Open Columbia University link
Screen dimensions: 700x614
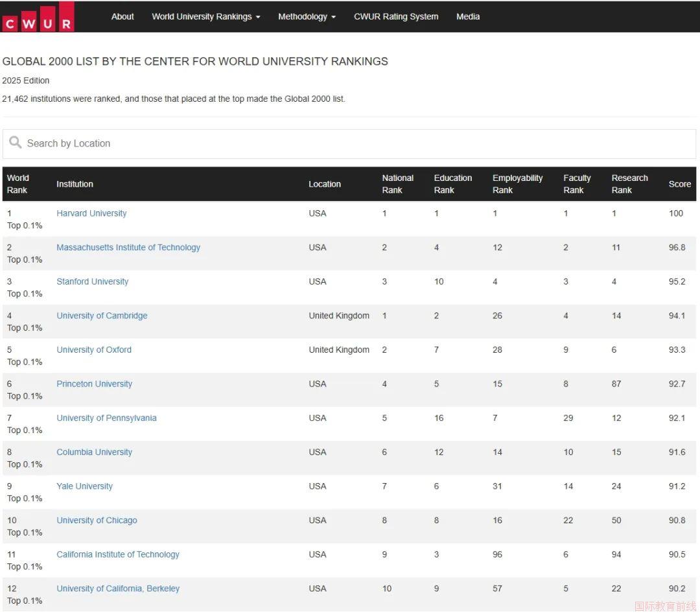pos(94,452)
